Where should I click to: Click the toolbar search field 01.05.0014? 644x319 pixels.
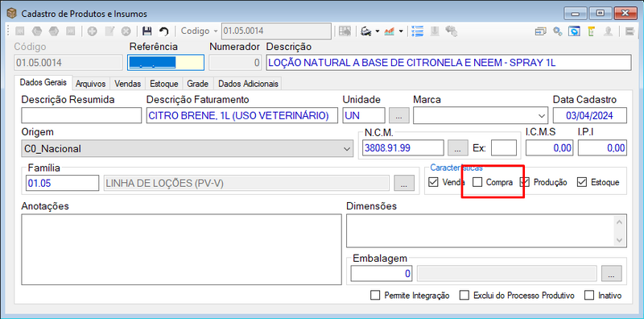(276, 31)
